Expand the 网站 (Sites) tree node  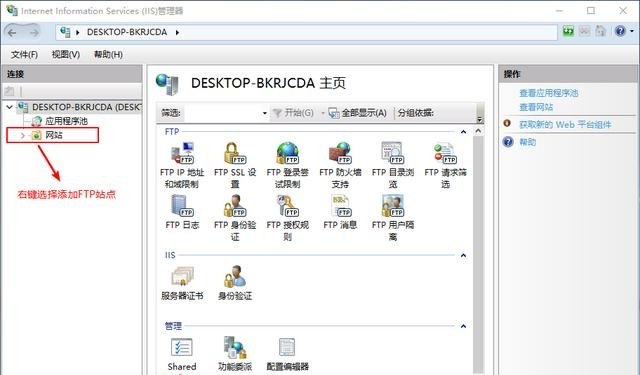(23, 135)
